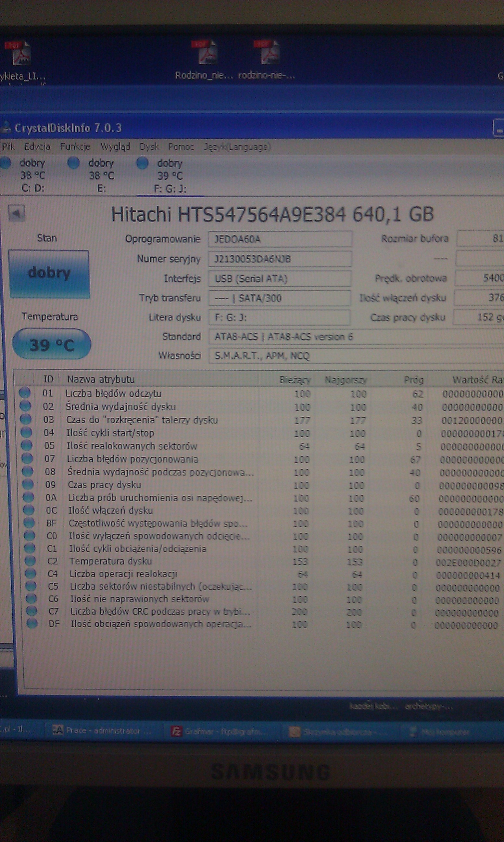Viewport: 504px width, 842px height.
Task: Click the status circle for attribute 03
Action: [26, 419]
